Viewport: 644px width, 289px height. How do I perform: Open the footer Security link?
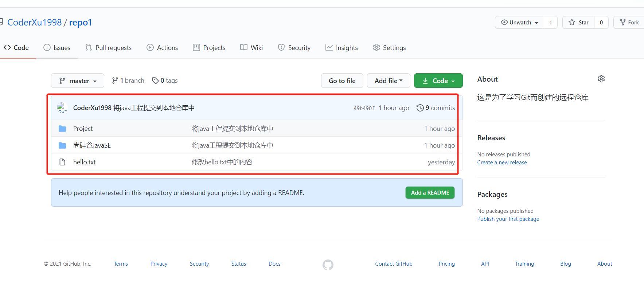tap(199, 264)
